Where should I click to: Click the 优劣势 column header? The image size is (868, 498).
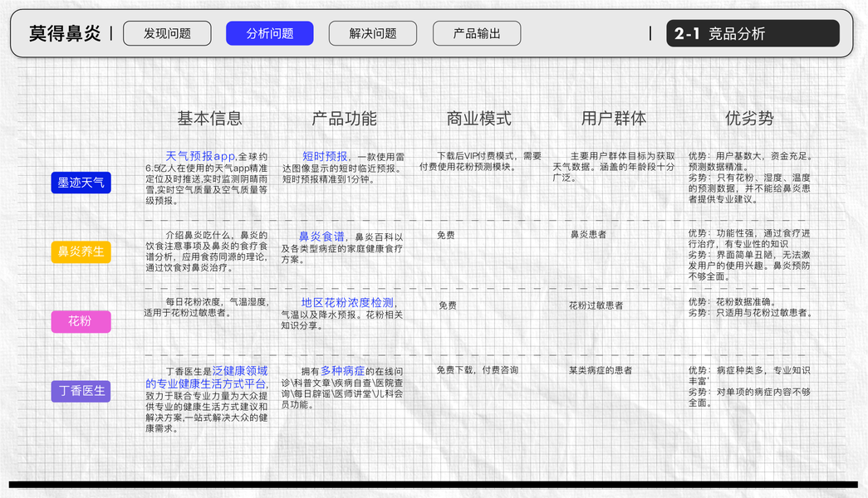[x=749, y=118]
